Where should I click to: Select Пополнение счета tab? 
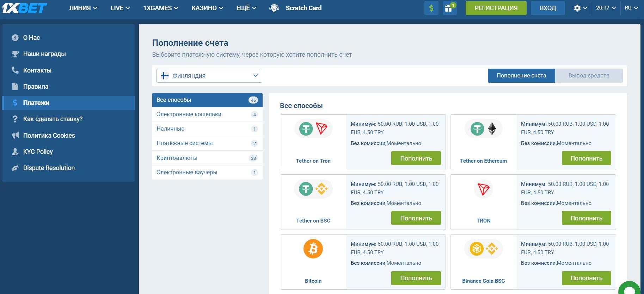click(521, 76)
